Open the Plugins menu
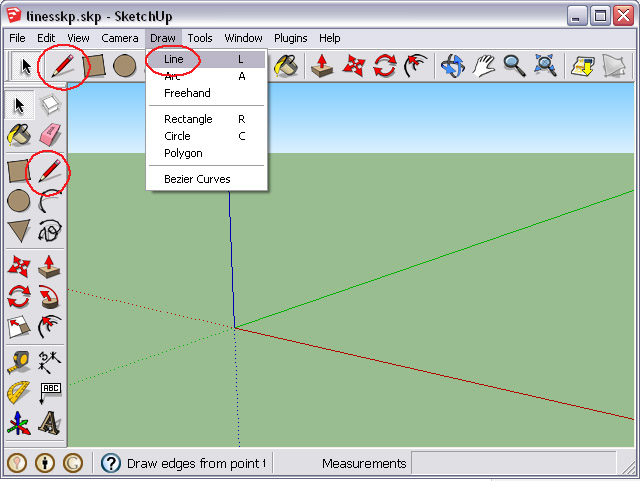This screenshot has height=481, width=640. (291, 38)
